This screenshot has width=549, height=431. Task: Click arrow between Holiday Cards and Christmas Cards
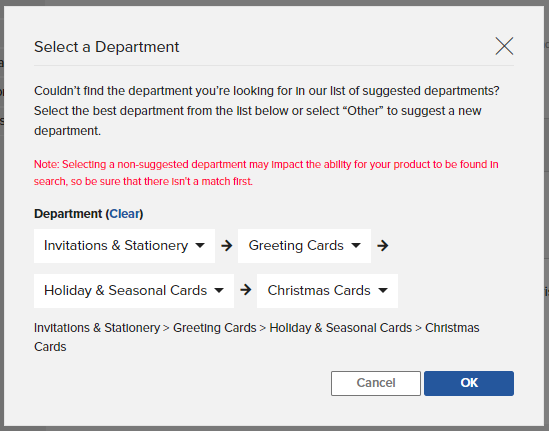click(x=245, y=290)
